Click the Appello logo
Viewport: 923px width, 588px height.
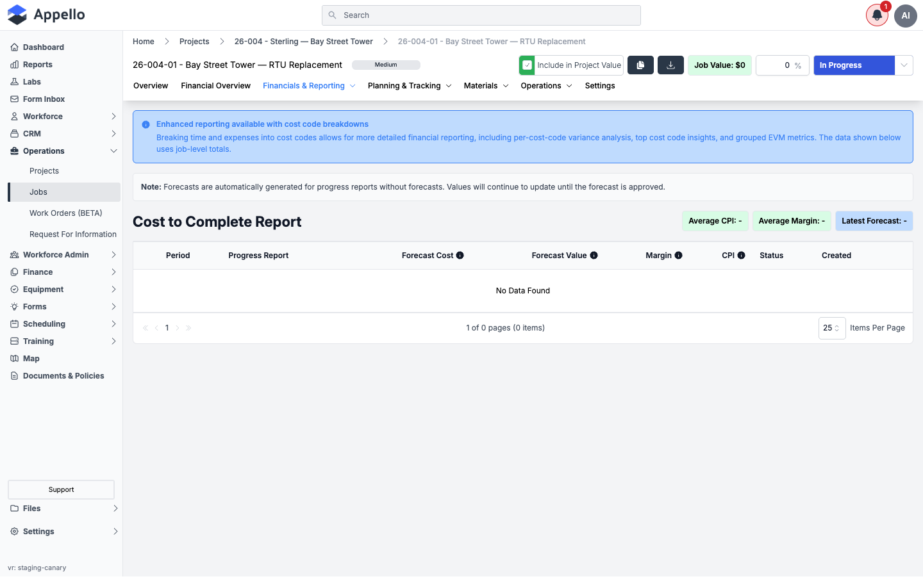[46, 15]
